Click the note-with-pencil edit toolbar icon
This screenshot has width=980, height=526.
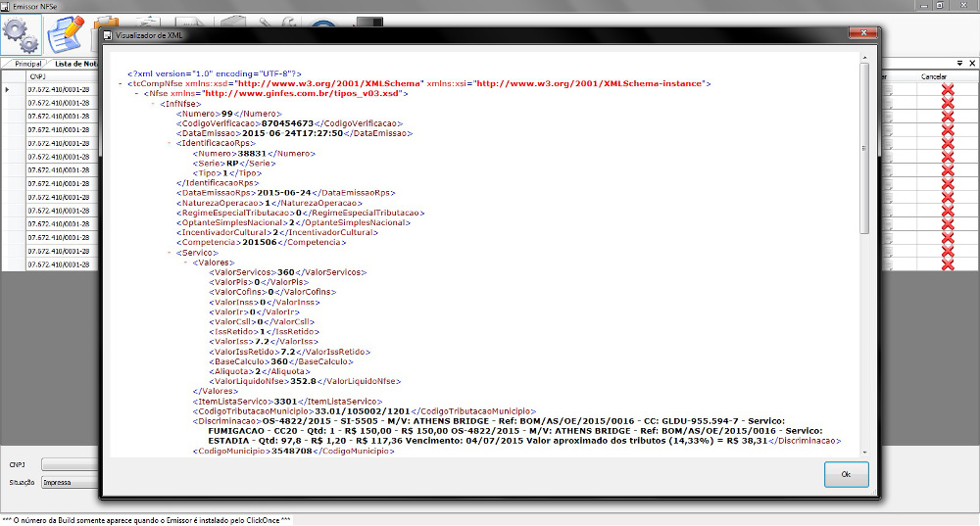coord(66,34)
